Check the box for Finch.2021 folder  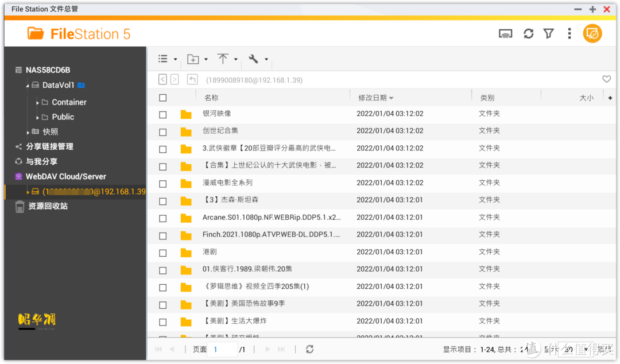coord(163,235)
